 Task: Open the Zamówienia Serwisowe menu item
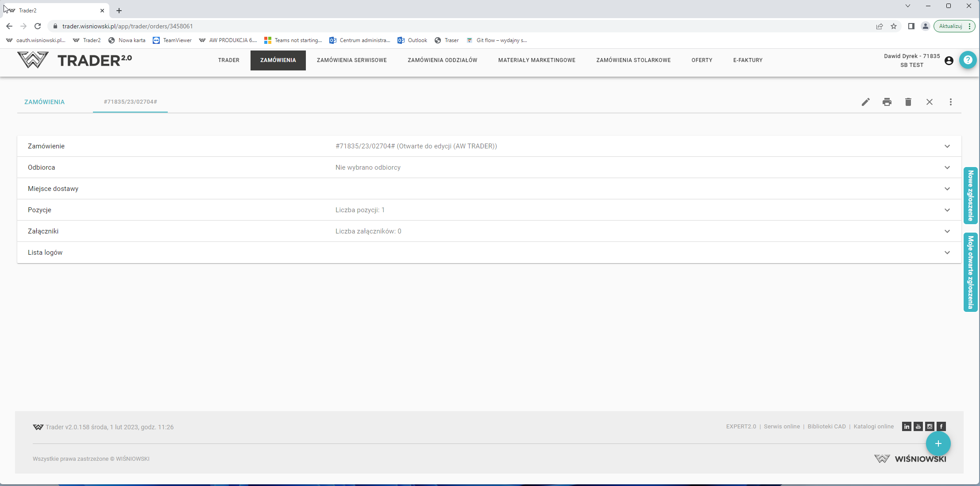coord(351,60)
